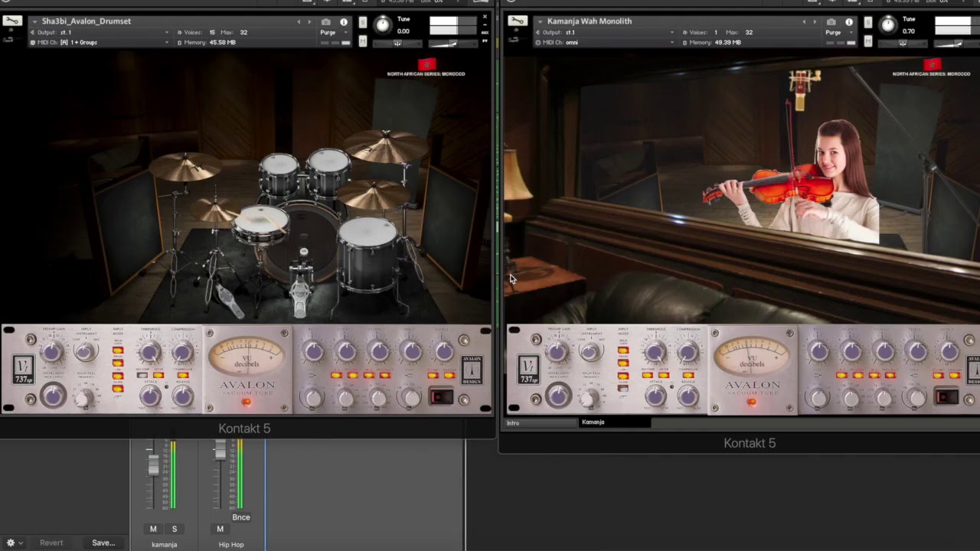Click the Preamp Gain knob on right Avalon
The height and width of the screenshot is (551, 980).
pos(557,351)
